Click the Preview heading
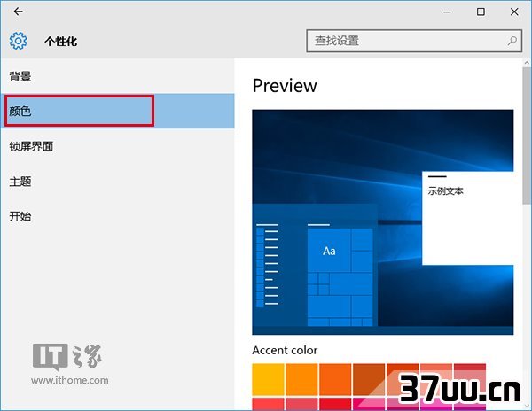Image resolution: width=532 pixels, height=411 pixels. (x=285, y=86)
